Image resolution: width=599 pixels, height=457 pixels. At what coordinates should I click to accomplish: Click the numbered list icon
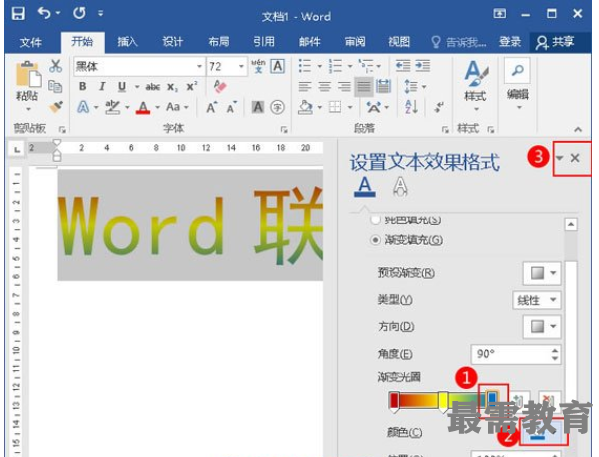(x=335, y=66)
